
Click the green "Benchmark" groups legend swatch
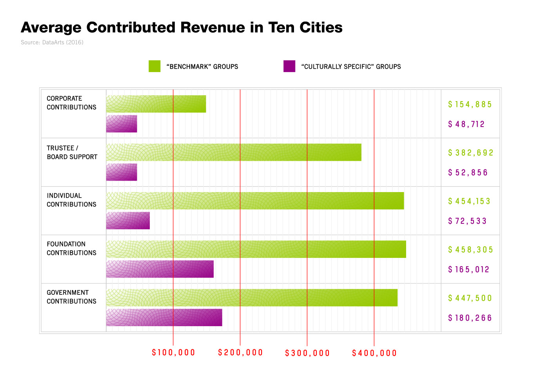click(x=154, y=66)
